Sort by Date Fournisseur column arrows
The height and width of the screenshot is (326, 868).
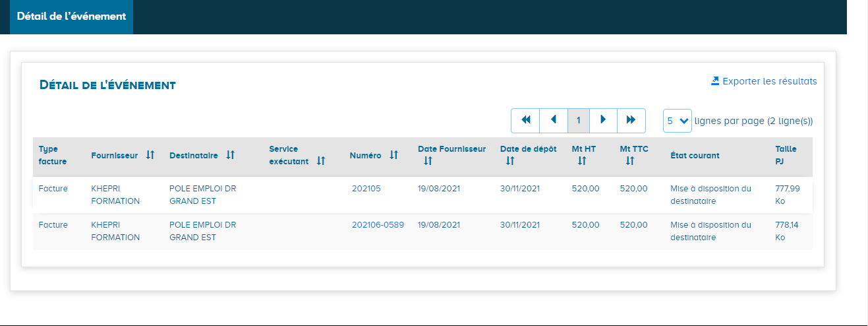[428, 161]
